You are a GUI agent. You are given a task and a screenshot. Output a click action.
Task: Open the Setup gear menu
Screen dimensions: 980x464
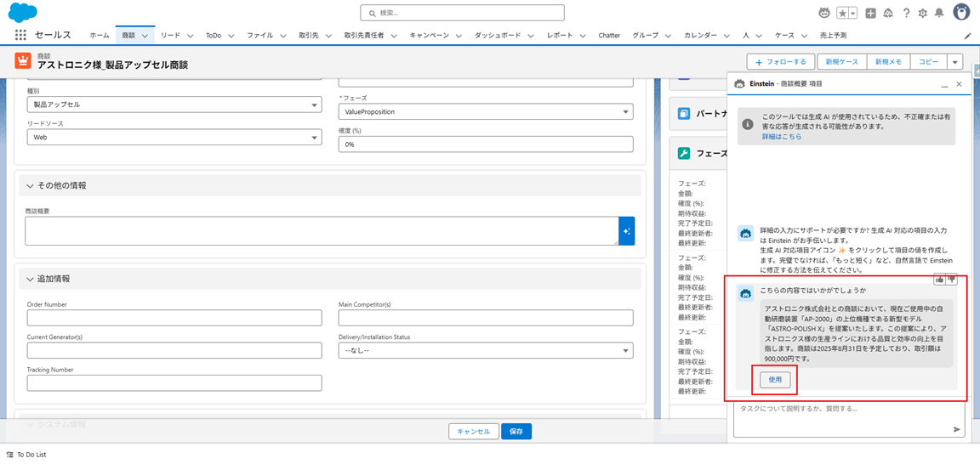[923, 13]
